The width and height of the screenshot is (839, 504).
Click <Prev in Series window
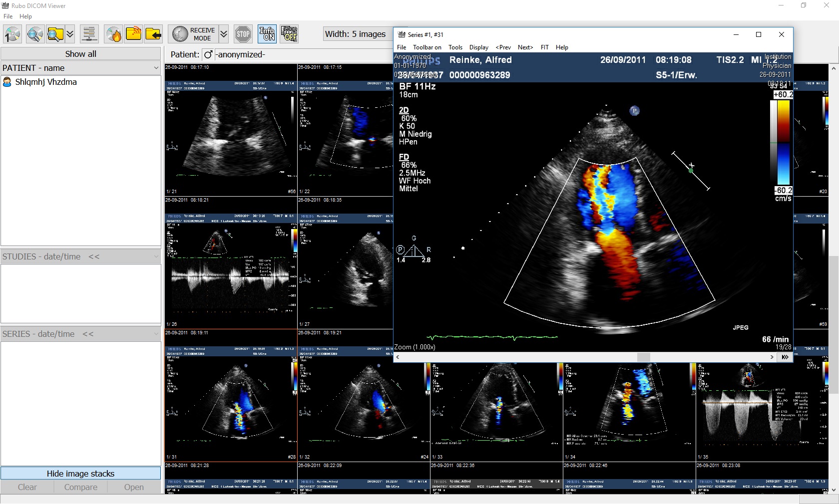click(503, 47)
